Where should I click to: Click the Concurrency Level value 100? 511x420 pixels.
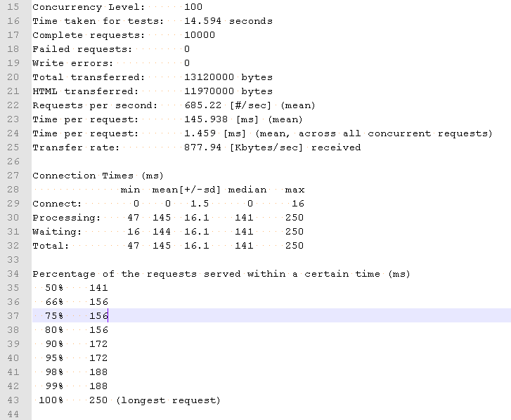click(193, 7)
